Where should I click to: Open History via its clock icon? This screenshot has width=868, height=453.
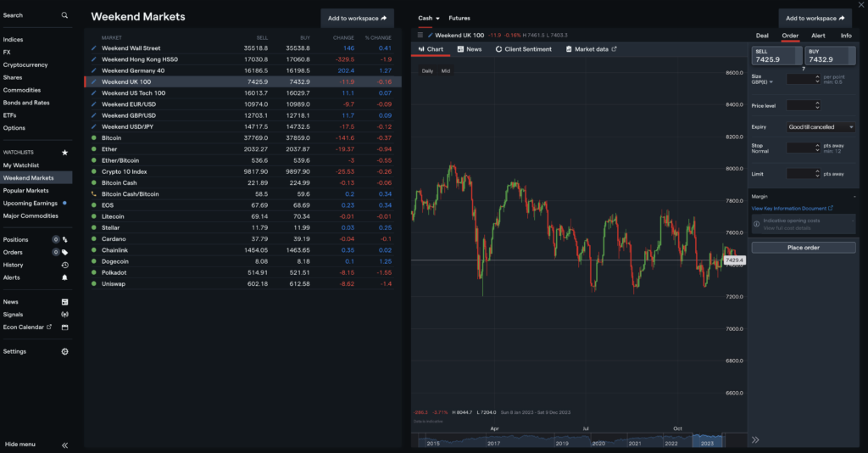(64, 265)
